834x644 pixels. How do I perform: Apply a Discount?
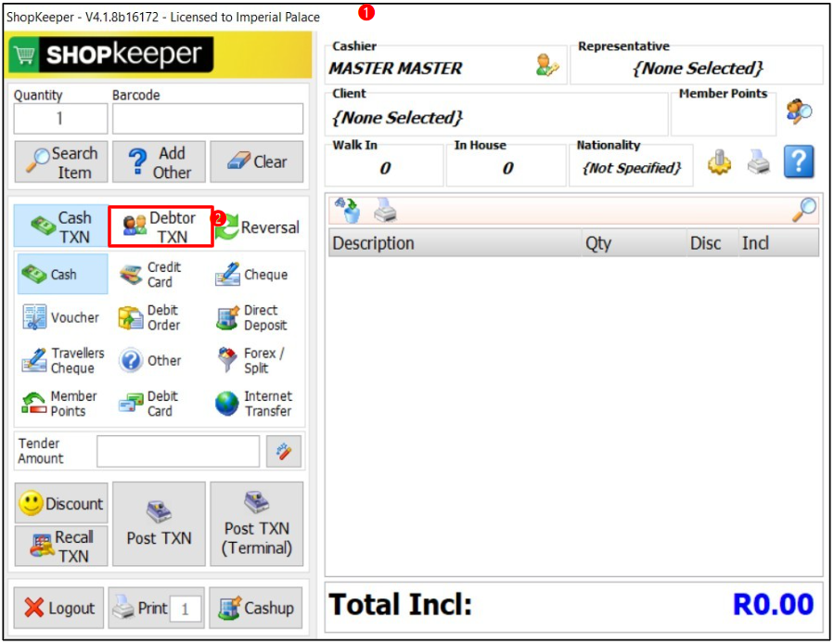[61, 504]
